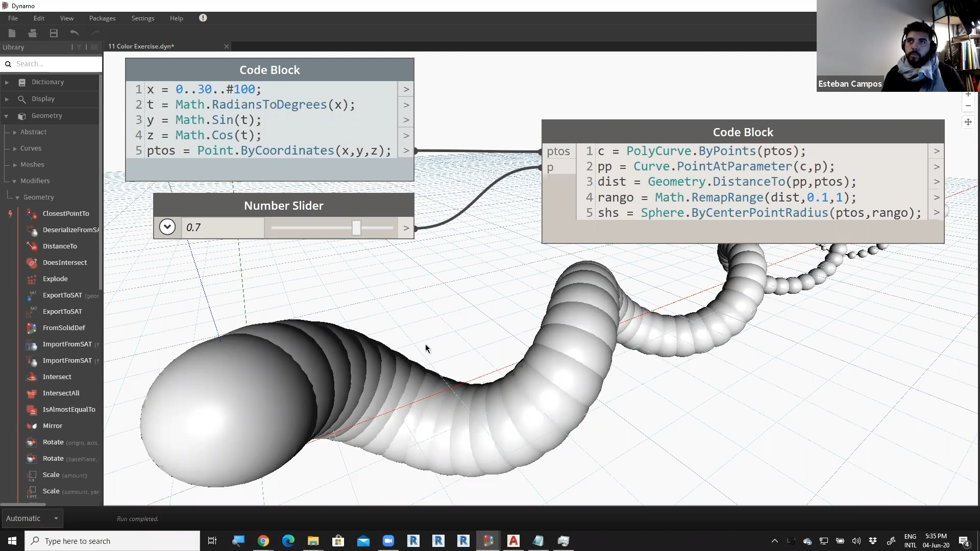Expand the Dictionary library category

tap(7, 82)
